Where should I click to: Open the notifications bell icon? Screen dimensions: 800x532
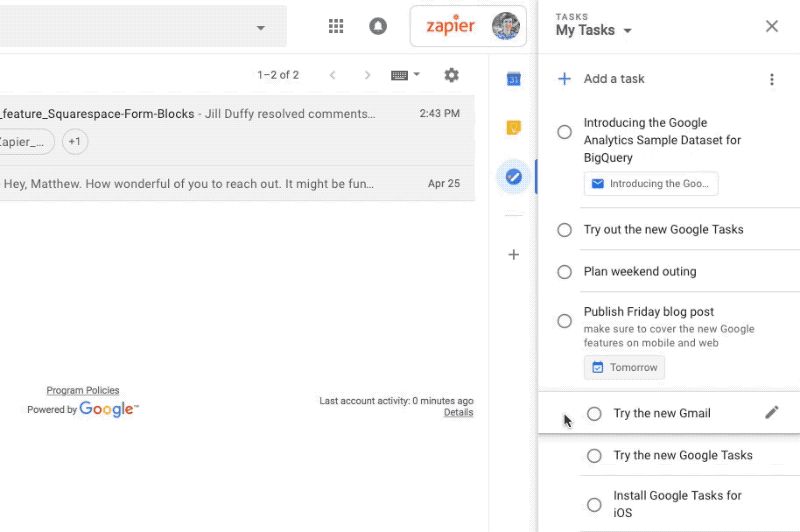[378, 26]
